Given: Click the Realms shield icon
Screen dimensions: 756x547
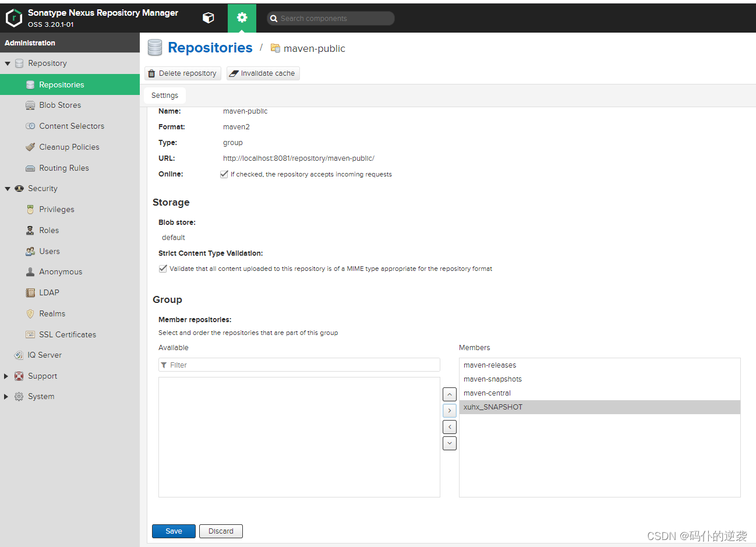Looking at the screenshot, I should click(30, 314).
